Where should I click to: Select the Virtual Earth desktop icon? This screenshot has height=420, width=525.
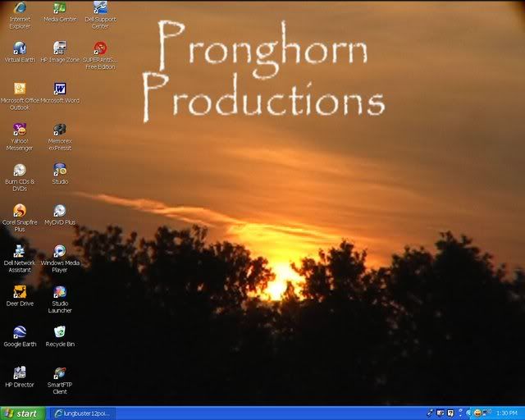pyautogui.click(x=20, y=53)
